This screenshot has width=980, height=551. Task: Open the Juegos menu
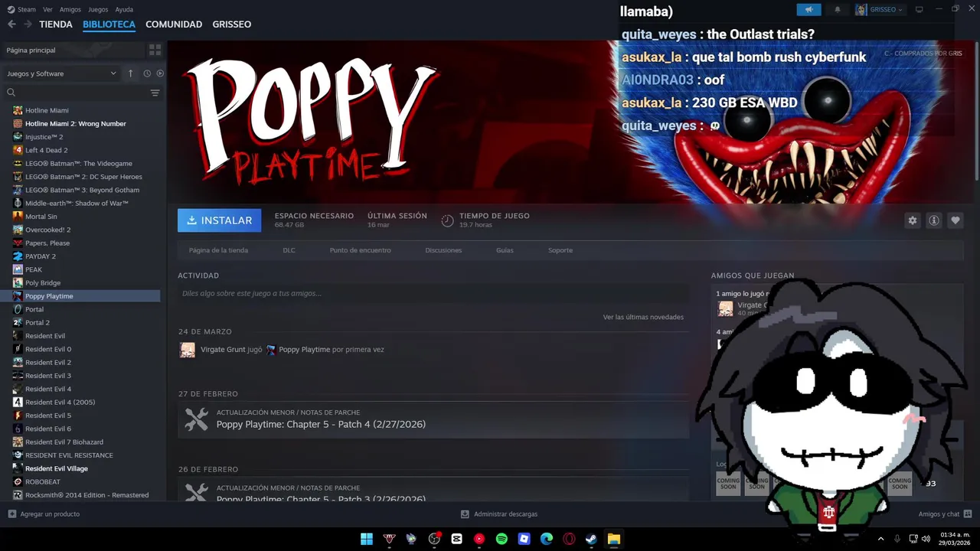coord(98,9)
